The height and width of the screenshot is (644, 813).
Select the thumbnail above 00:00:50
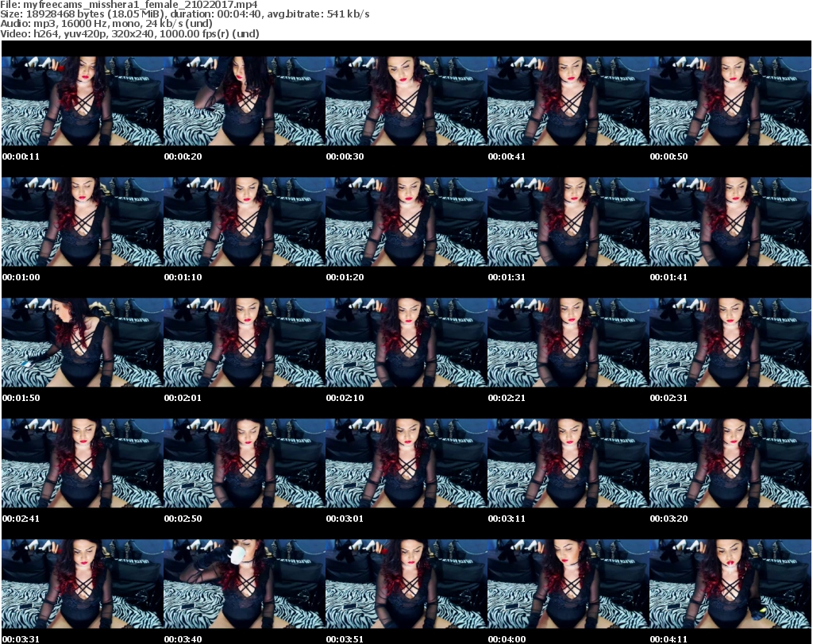pos(730,101)
